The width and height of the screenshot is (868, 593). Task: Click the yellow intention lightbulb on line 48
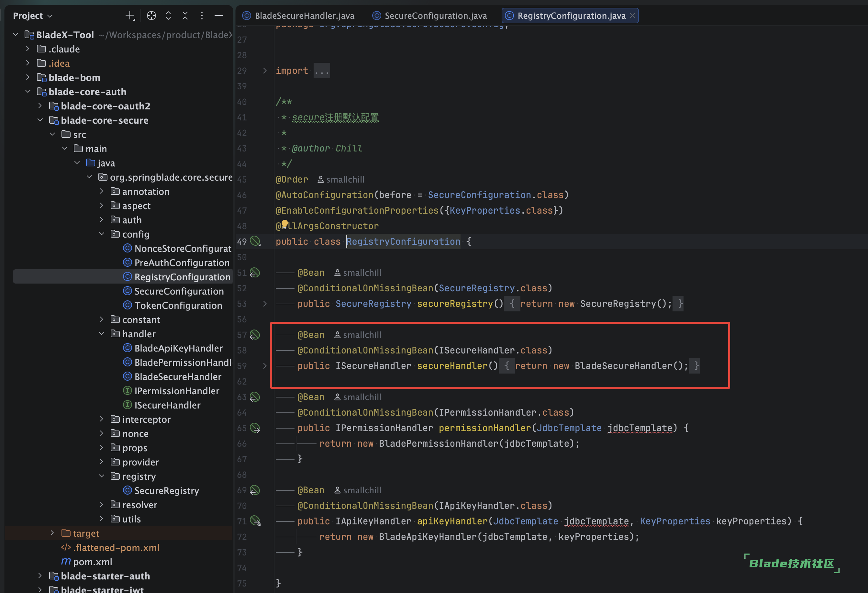pyautogui.click(x=284, y=224)
